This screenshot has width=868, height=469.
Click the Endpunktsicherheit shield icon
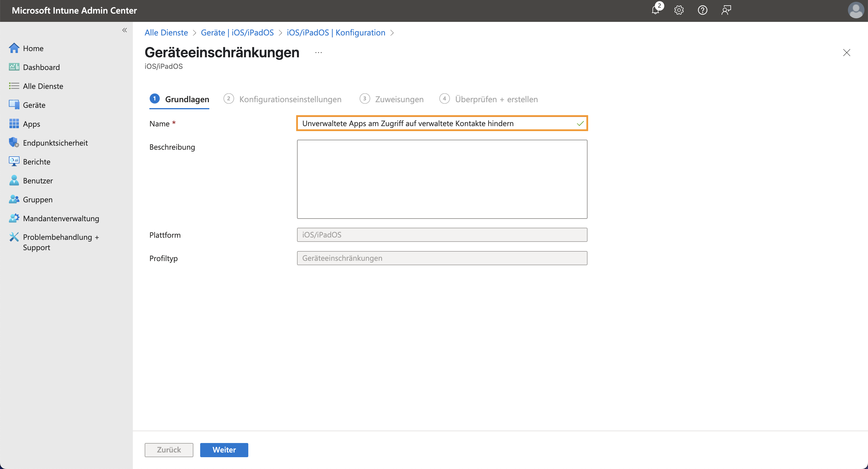pyautogui.click(x=14, y=143)
